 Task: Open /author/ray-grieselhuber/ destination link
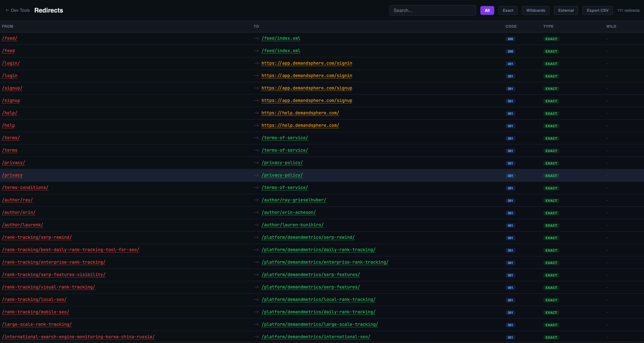(294, 200)
